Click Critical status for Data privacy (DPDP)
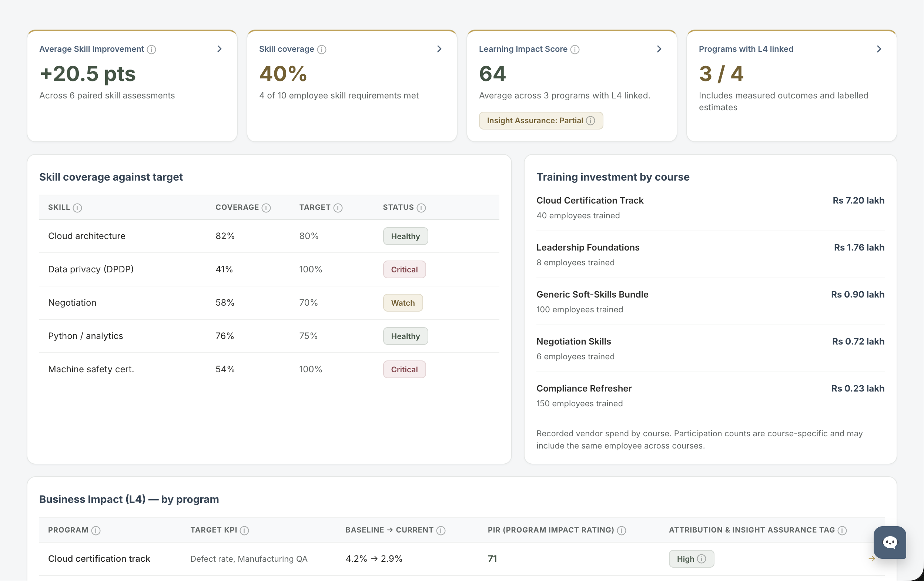Image resolution: width=924 pixels, height=581 pixels. [x=405, y=270]
